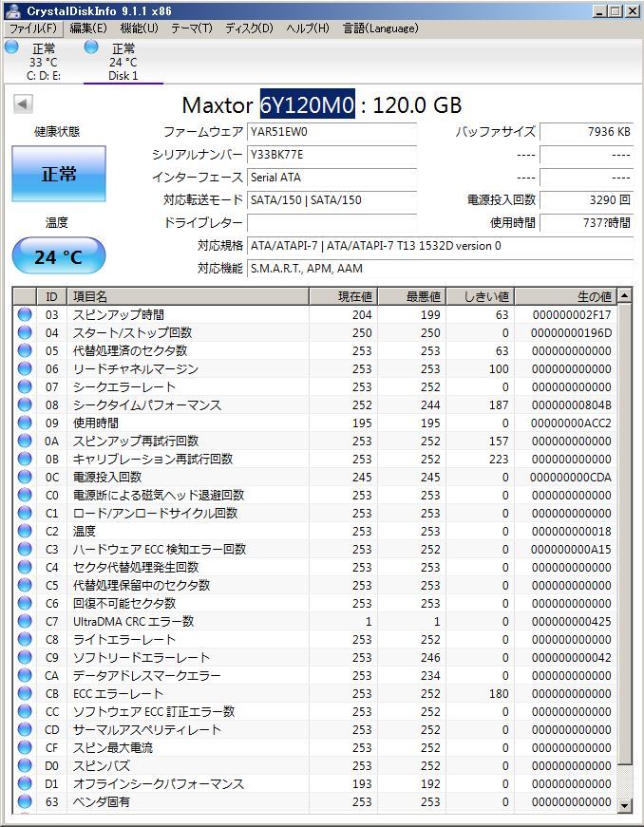Click the しきい値 column header

(480, 296)
